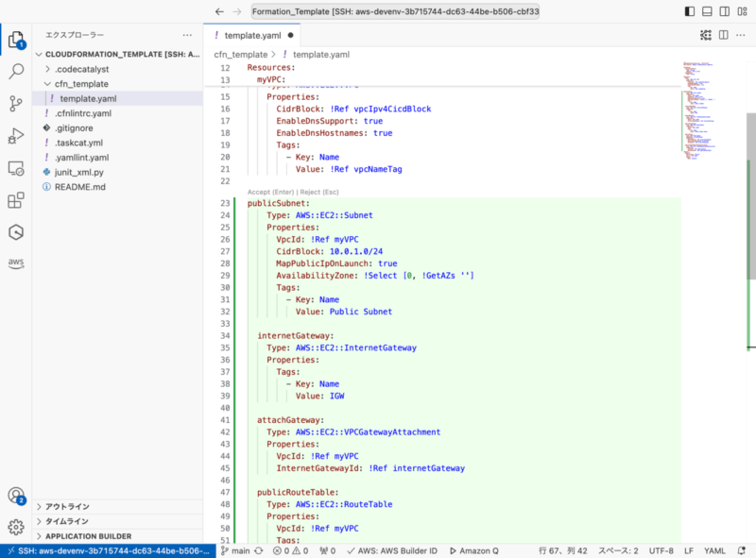Image resolution: width=756 pixels, height=558 pixels.
Task: Open the README.md file
Action: (x=117, y=187)
